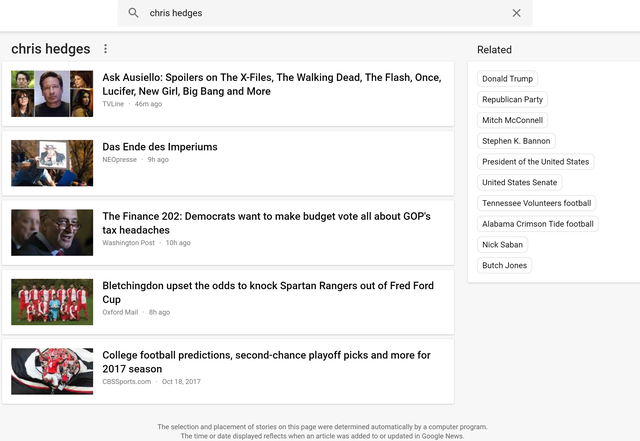
Task: Choose the Tennessee Volunteers football topic
Action: click(536, 203)
